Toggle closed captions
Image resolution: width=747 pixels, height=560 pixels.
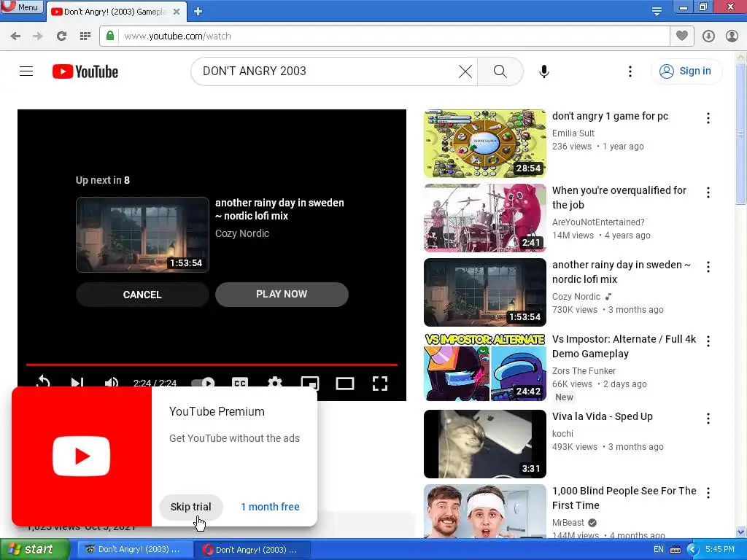point(239,382)
